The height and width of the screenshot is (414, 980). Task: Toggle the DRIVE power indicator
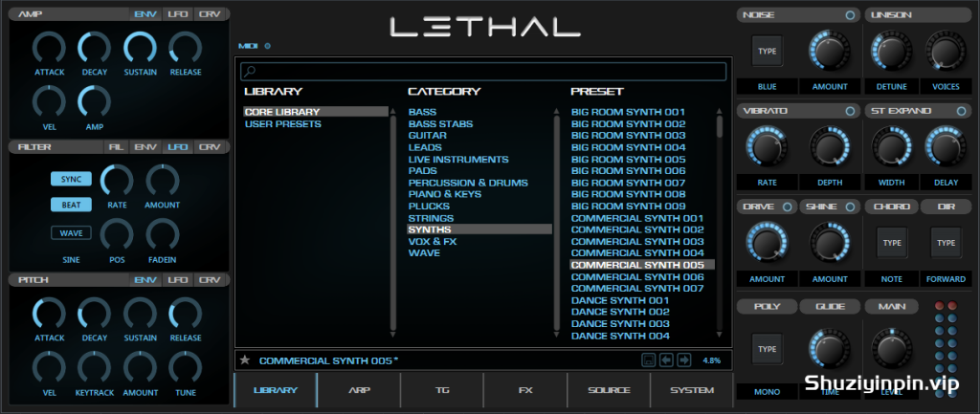[x=787, y=207]
